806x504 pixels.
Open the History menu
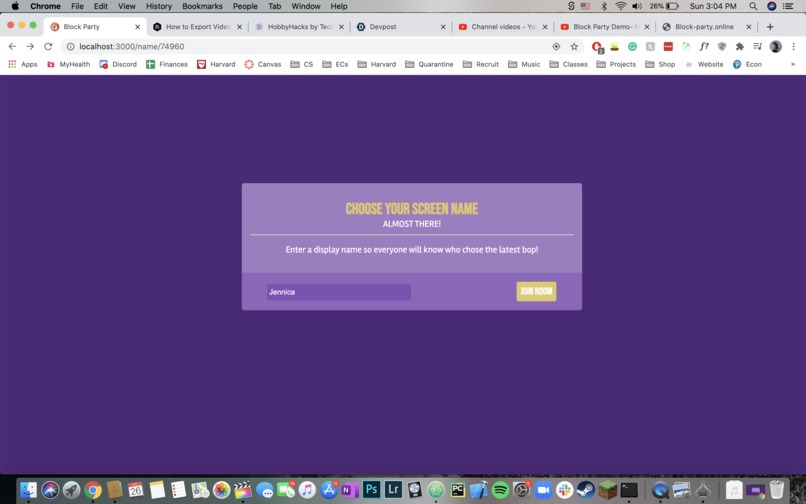click(159, 6)
